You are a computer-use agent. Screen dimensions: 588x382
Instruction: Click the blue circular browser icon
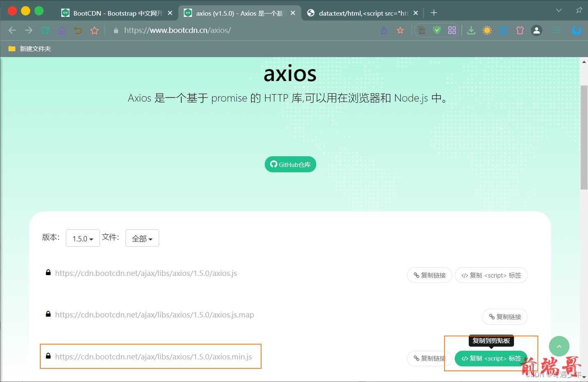(576, 30)
